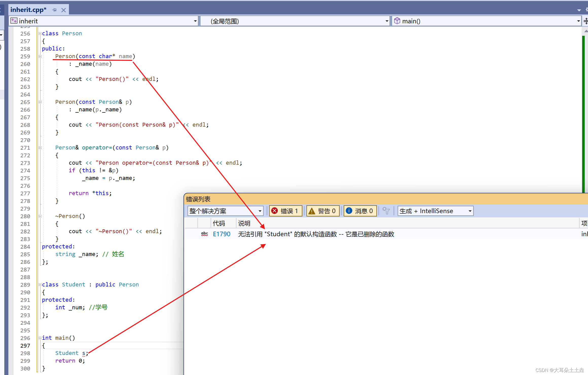This screenshot has width=588, height=375.
Task: Click line number 256 in gutter
Action: point(25,33)
